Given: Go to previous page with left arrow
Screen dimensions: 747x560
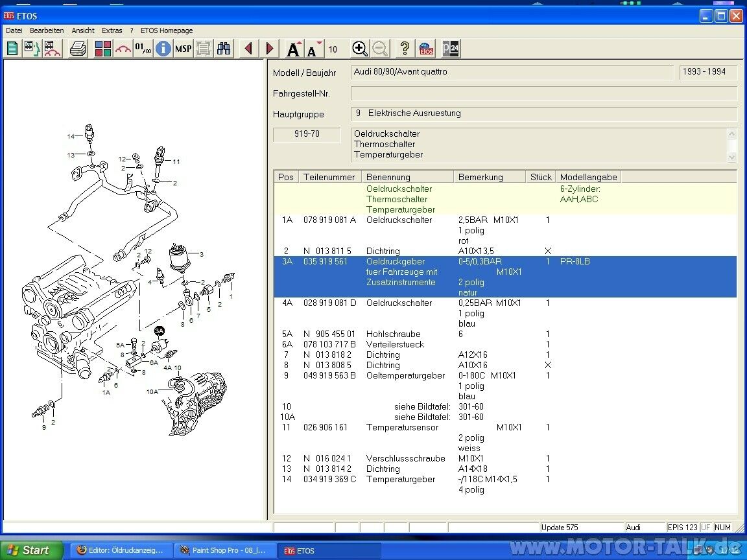Looking at the screenshot, I should pyautogui.click(x=248, y=49).
